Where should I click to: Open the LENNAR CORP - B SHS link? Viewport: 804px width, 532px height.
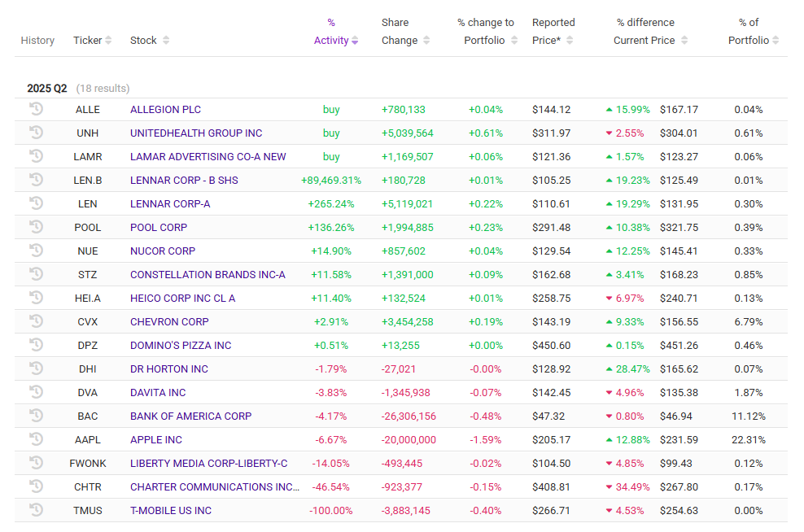[184, 180]
